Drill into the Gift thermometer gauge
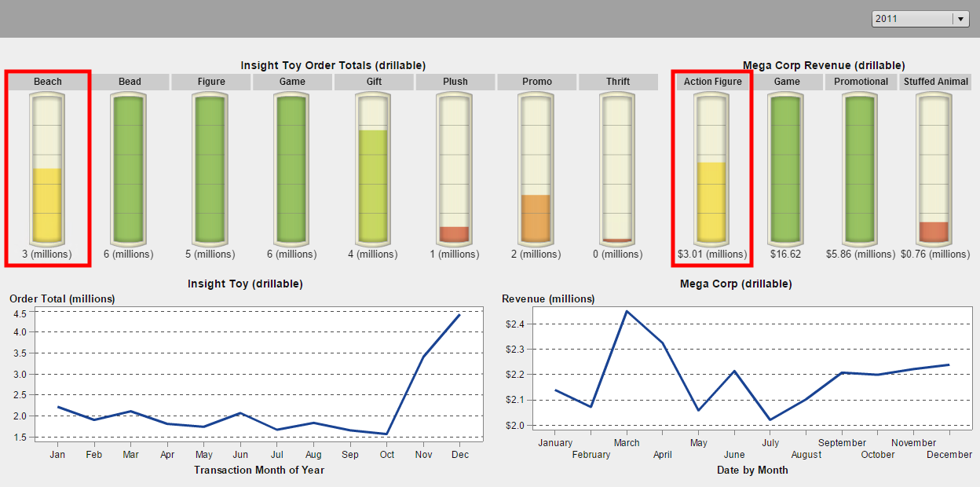This screenshot has height=487, width=980. [x=374, y=168]
